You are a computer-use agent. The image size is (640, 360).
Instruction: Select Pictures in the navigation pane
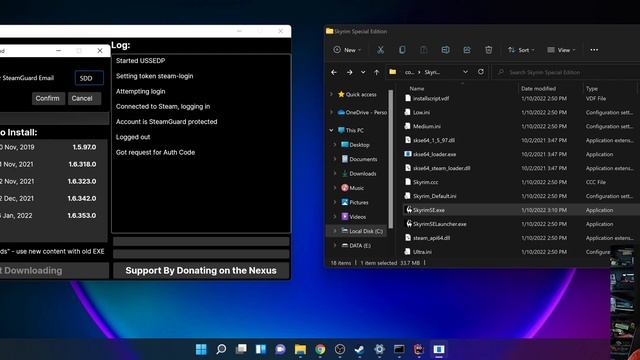pyautogui.click(x=355, y=202)
